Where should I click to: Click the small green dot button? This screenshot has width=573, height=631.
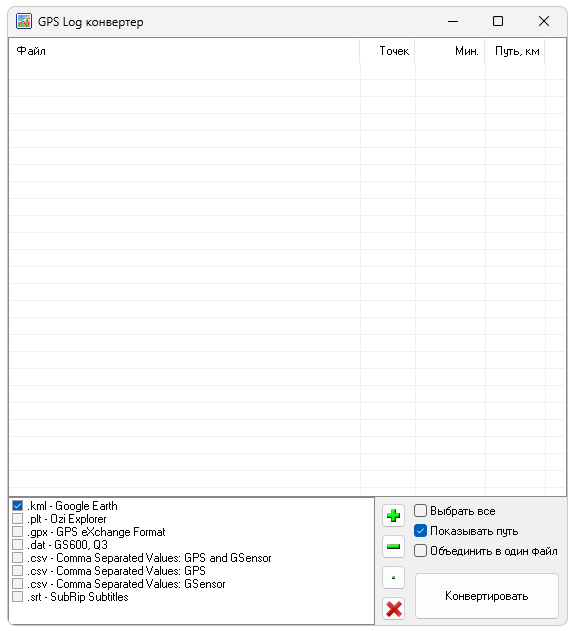coord(393,577)
